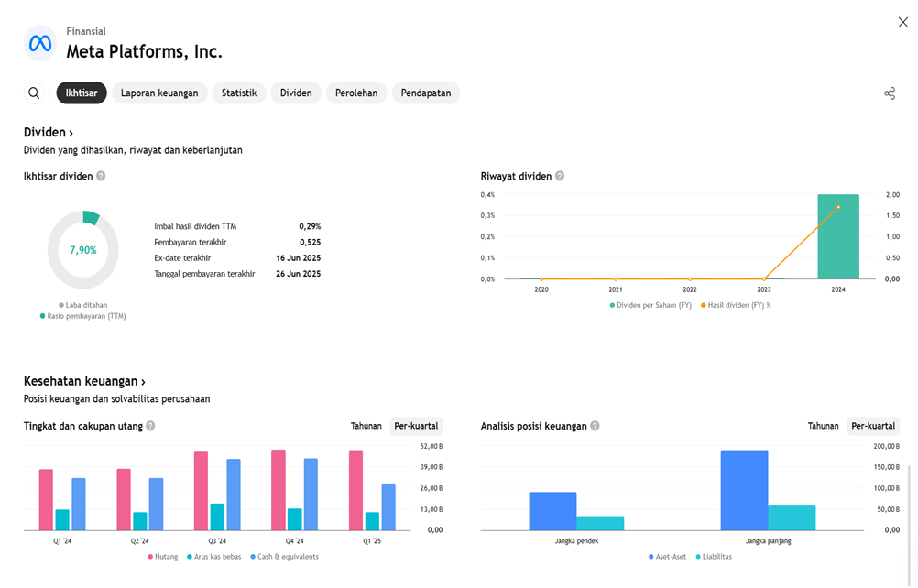Toggle Aset-Aset legend item

[x=667, y=557]
